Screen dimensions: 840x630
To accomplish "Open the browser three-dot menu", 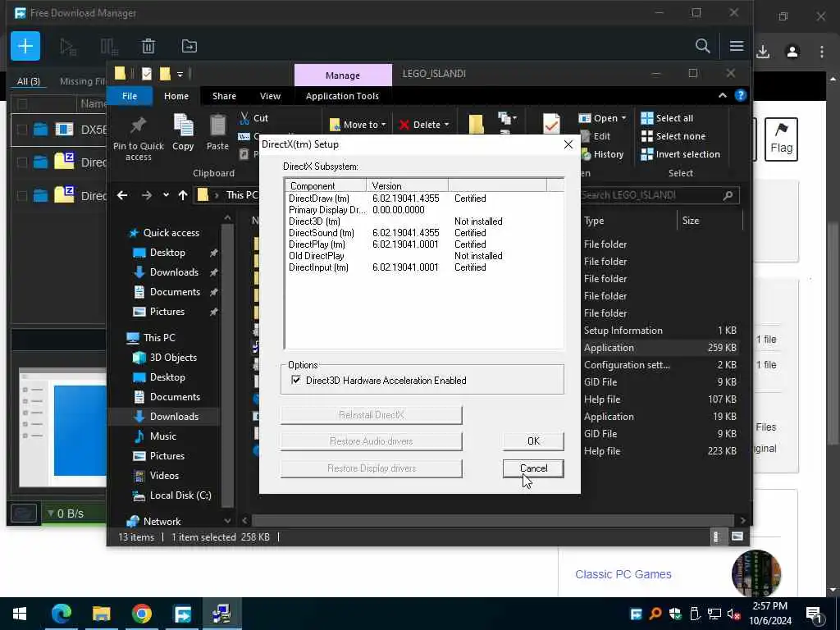I will click(x=822, y=52).
